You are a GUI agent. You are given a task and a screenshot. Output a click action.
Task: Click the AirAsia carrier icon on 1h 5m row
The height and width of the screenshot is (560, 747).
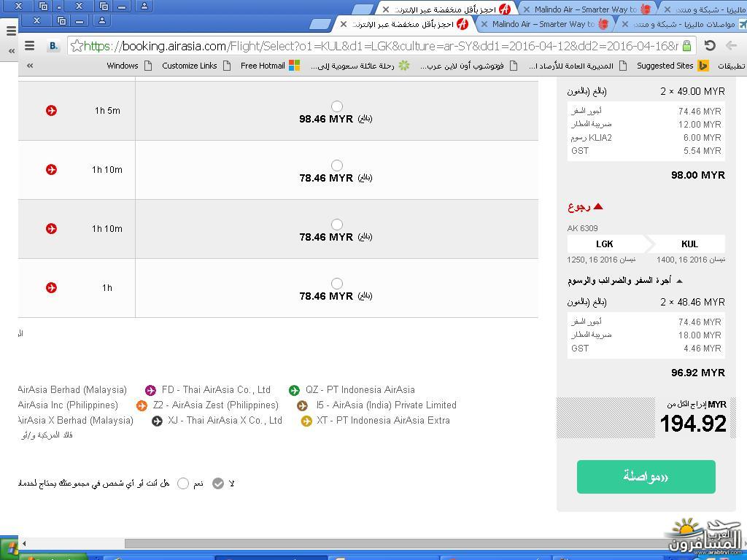click(x=52, y=111)
